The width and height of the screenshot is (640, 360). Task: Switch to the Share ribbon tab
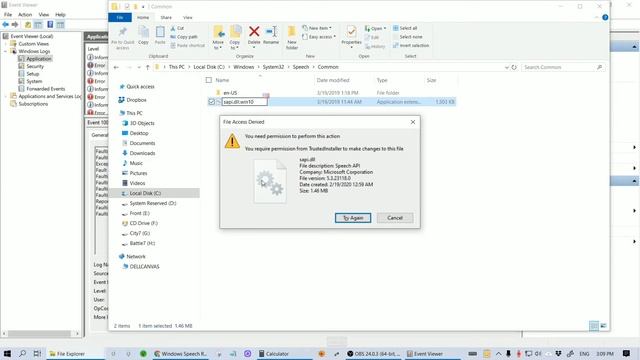166,18
